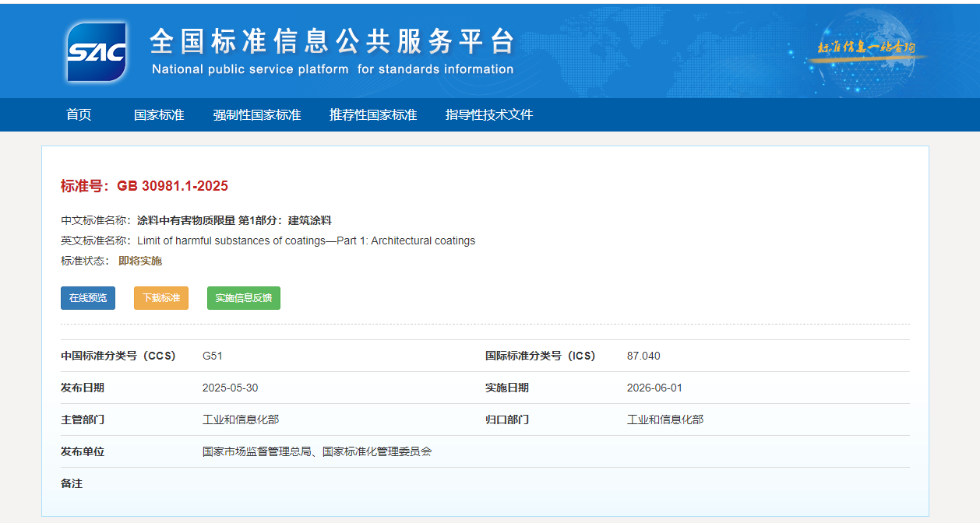Click the CCS value G51
Image resolution: width=980 pixels, height=523 pixels.
[x=213, y=356]
